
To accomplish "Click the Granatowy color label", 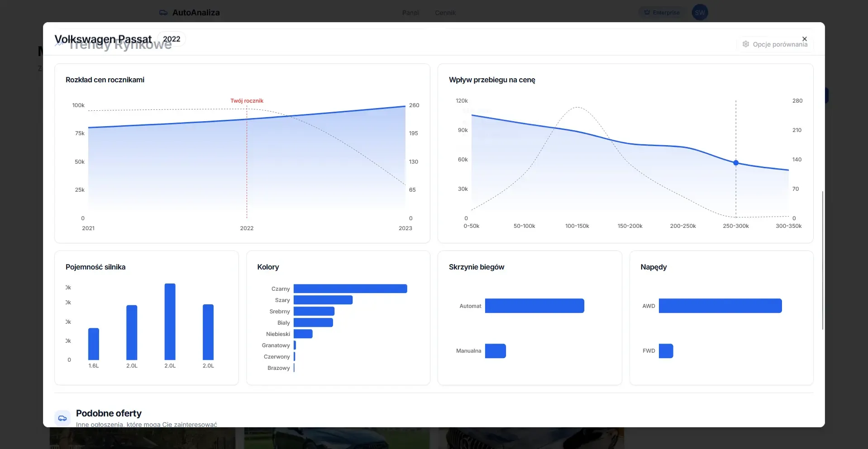I will [x=276, y=345].
